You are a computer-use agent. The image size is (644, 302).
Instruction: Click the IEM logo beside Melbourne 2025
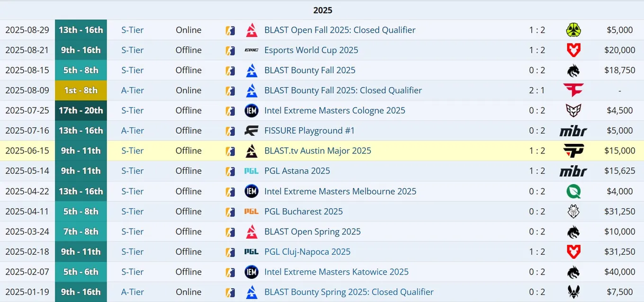tap(251, 191)
